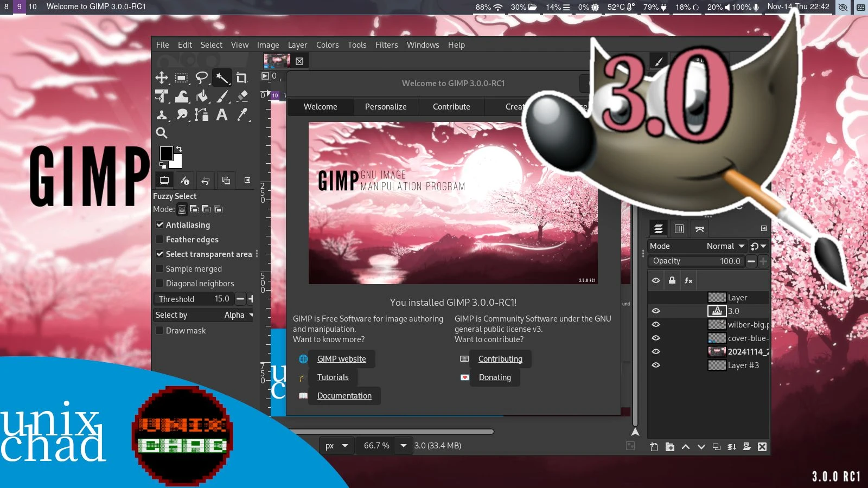This screenshot has height=488, width=868.
Task: Open the Colors menu
Action: (327, 45)
